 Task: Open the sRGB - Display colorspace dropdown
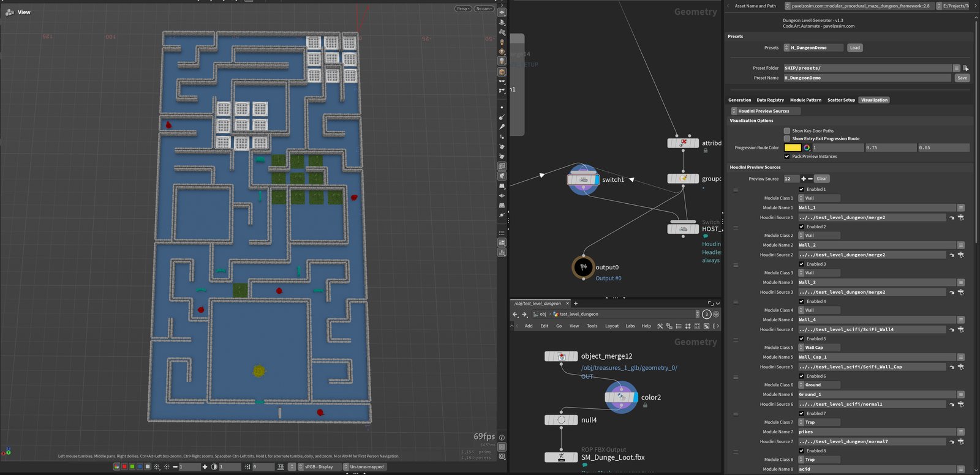pos(319,466)
